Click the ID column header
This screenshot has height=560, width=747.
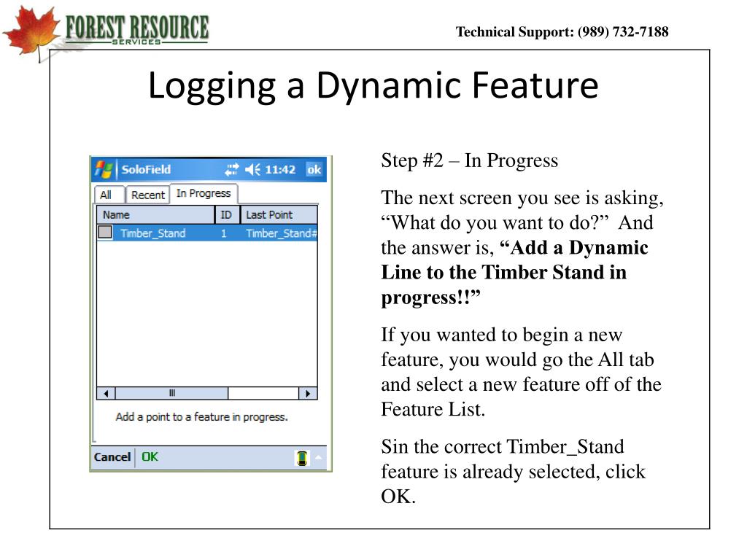tap(228, 215)
